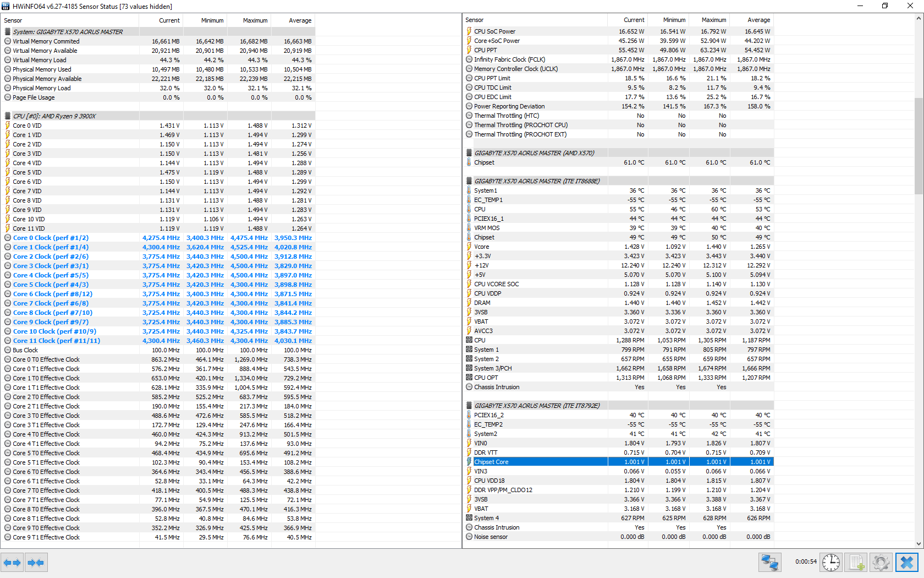Click the icon beside Thermal Throttling (HTC)
This screenshot has width=924, height=578.
click(469, 116)
